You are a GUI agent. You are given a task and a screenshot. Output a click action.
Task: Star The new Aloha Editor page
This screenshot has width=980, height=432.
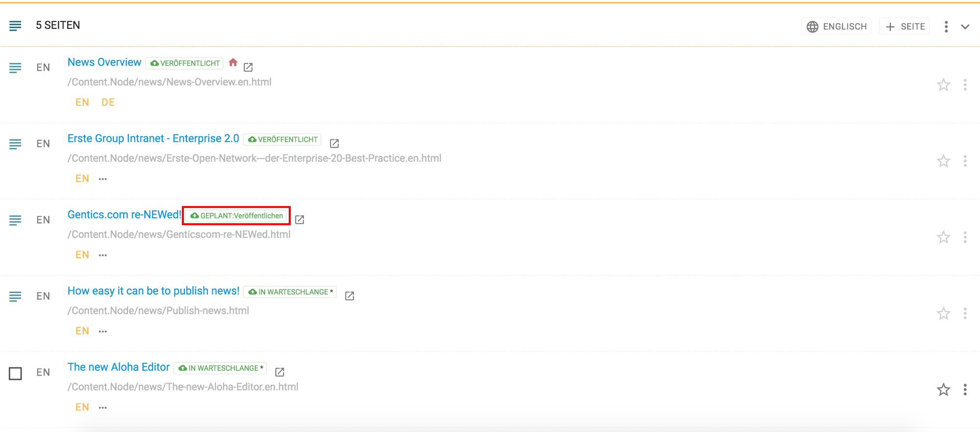[943, 390]
